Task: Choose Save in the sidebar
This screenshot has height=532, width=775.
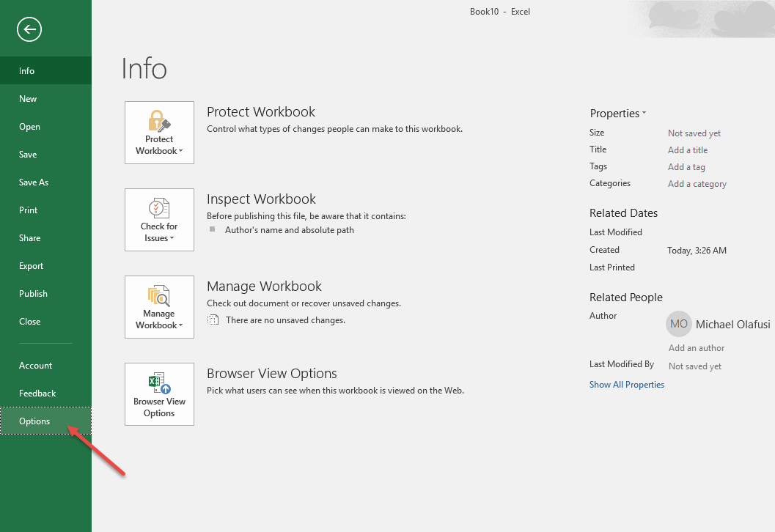Action: [x=45, y=154]
